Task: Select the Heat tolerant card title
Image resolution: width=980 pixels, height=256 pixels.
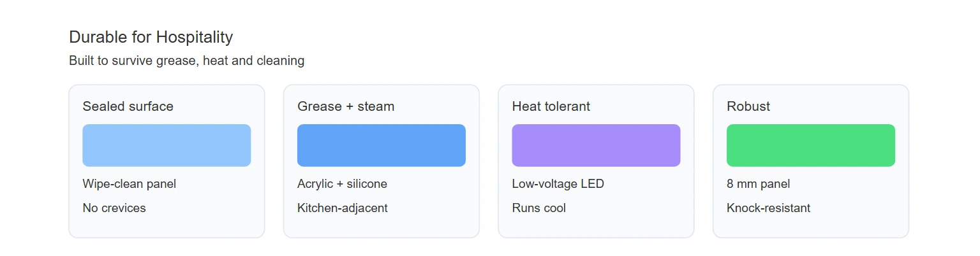Action: (551, 106)
